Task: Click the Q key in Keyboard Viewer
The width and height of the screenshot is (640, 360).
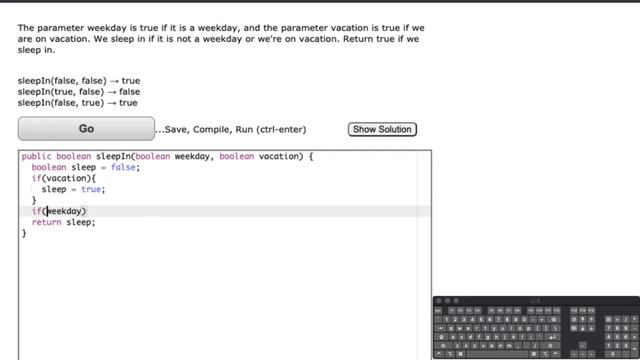Action: (451, 329)
